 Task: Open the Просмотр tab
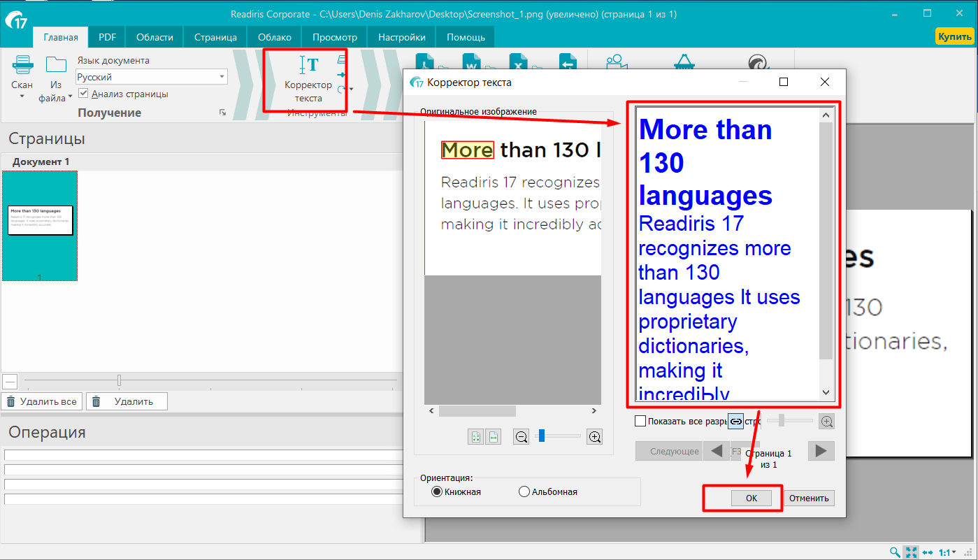[335, 37]
